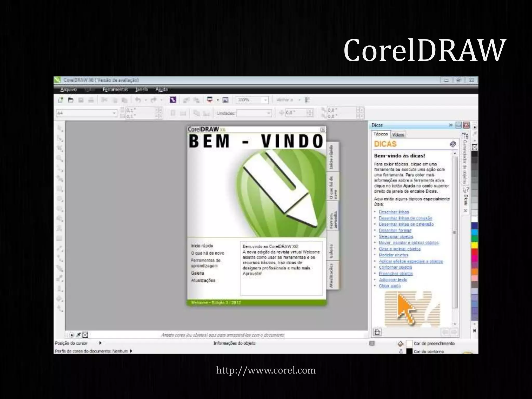
Task: Open the Janela menu
Action: 142,90
